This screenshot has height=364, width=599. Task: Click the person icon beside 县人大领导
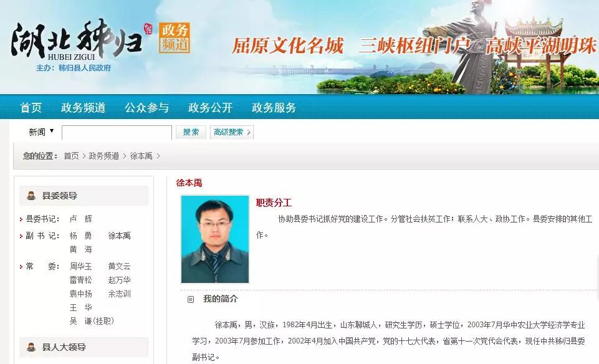(x=31, y=347)
